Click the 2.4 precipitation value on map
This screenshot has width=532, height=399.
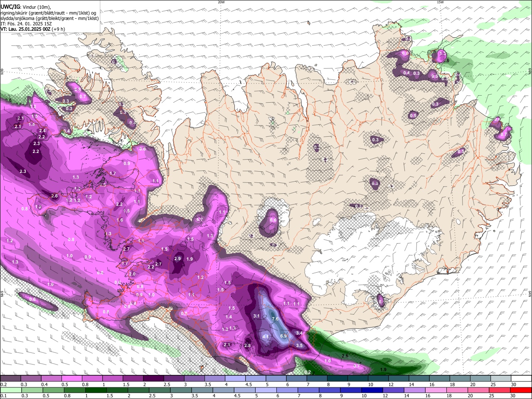42,131
